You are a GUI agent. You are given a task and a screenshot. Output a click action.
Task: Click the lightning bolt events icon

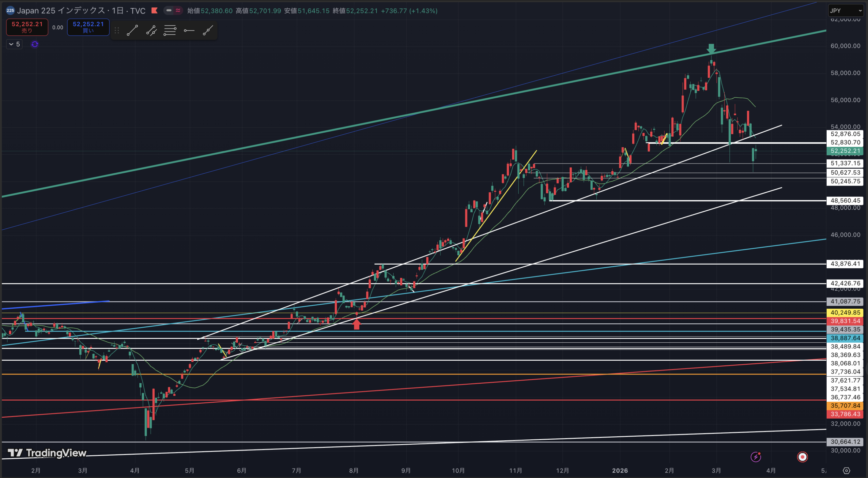click(756, 457)
